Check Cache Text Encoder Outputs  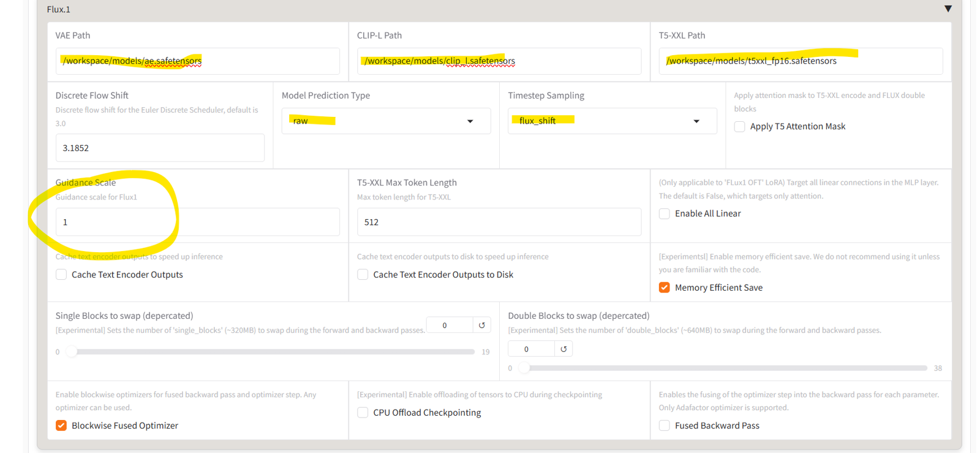pyautogui.click(x=61, y=275)
